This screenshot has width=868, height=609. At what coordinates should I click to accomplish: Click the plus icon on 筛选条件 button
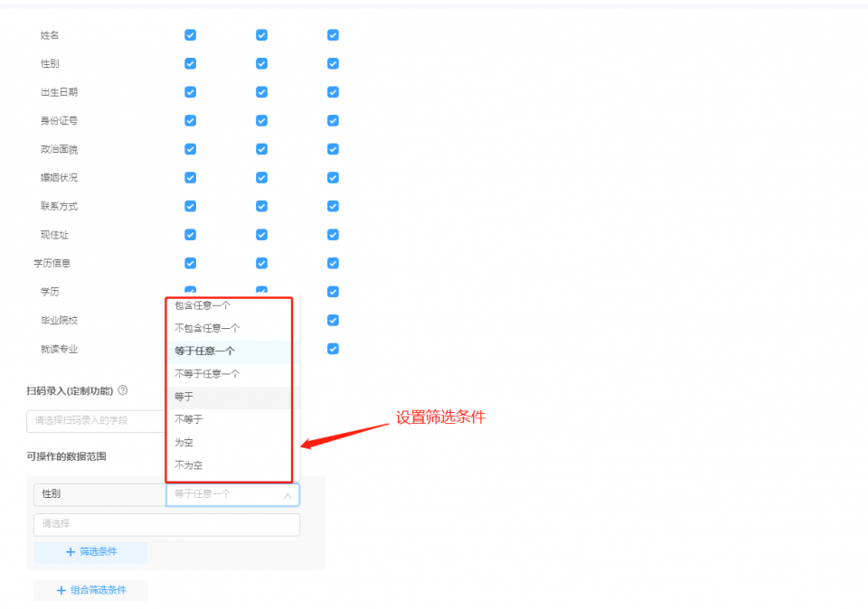[68, 552]
